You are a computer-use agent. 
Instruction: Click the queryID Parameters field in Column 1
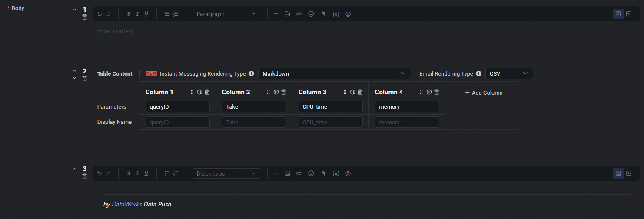point(177,107)
